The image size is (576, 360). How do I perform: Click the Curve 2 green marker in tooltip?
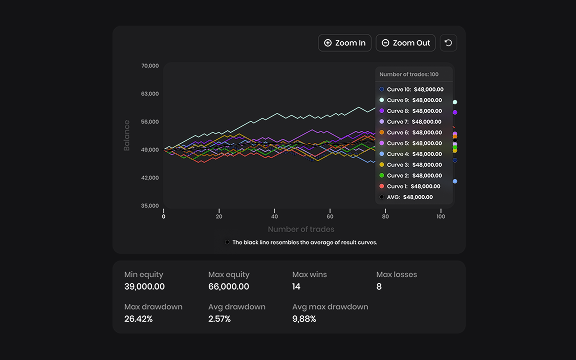[x=382, y=175]
